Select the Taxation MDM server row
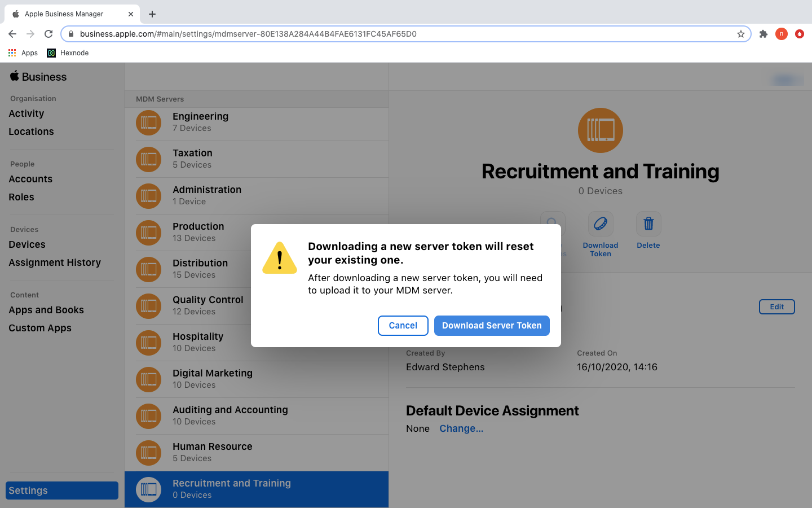The height and width of the screenshot is (508, 812). (257, 159)
